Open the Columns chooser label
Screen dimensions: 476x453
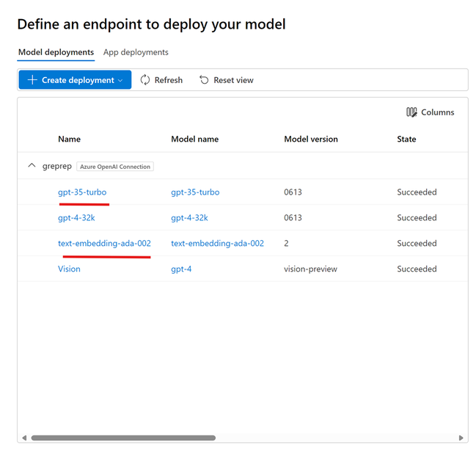pos(437,112)
